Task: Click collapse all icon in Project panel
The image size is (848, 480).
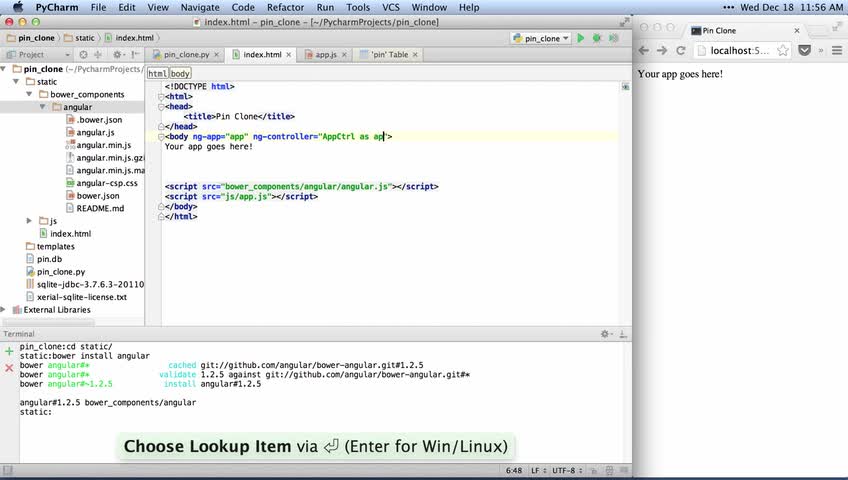Action: click(98, 55)
